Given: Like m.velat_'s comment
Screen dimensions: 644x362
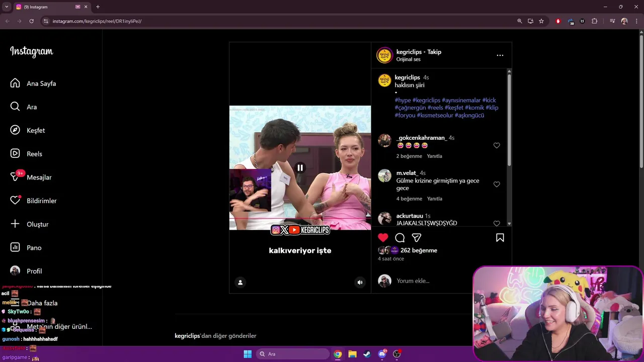Looking at the screenshot, I should (497, 185).
